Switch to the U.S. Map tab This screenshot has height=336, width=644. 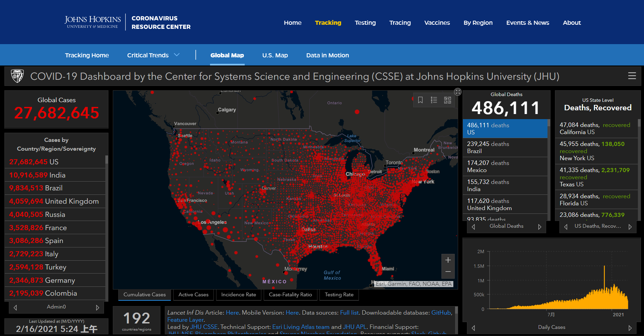275,55
